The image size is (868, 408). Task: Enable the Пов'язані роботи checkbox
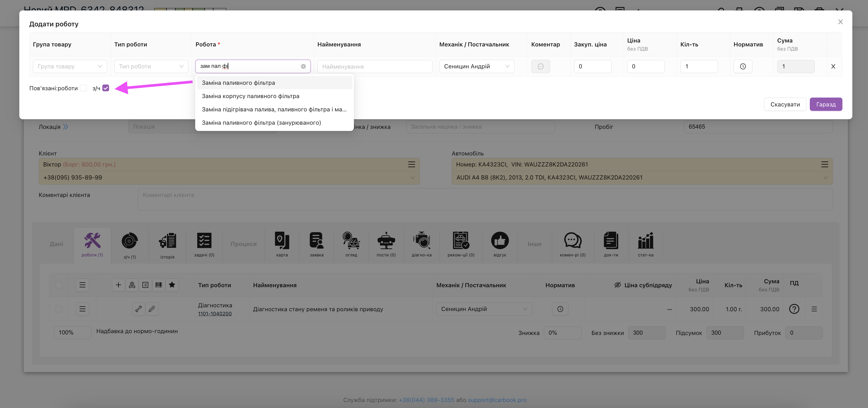click(84, 88)
